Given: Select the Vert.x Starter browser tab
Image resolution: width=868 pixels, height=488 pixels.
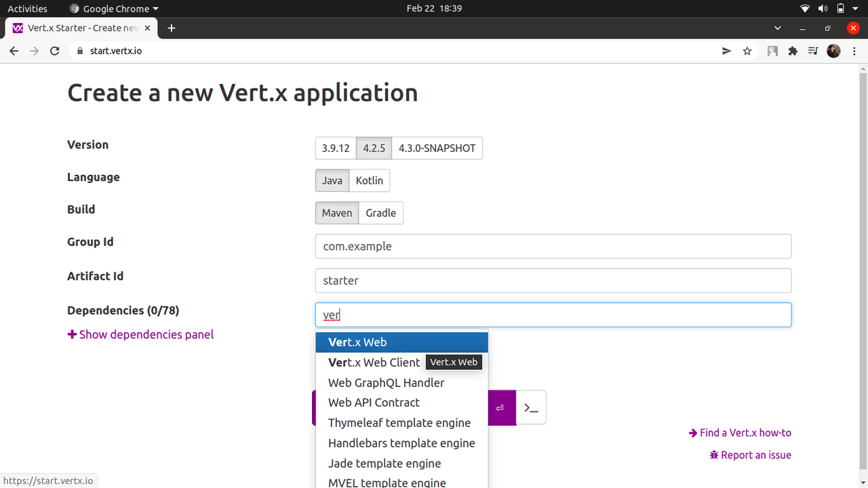Looking at the screenshot, I should tap(81, 28).
